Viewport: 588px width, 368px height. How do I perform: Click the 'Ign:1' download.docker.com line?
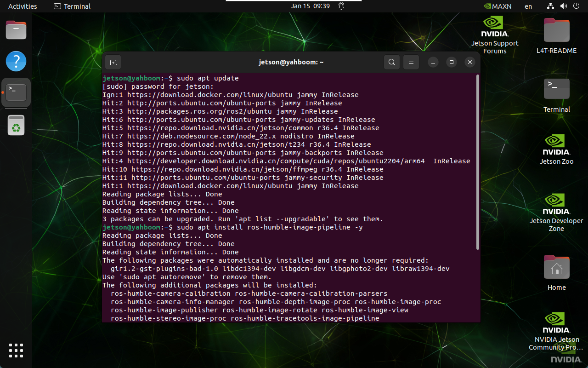click(230, 95)
